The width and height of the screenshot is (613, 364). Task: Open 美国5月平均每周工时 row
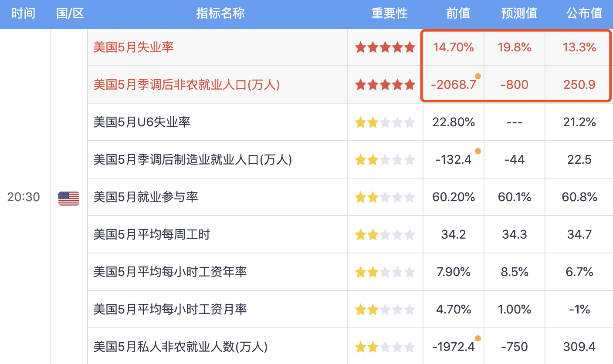(152, 235)
